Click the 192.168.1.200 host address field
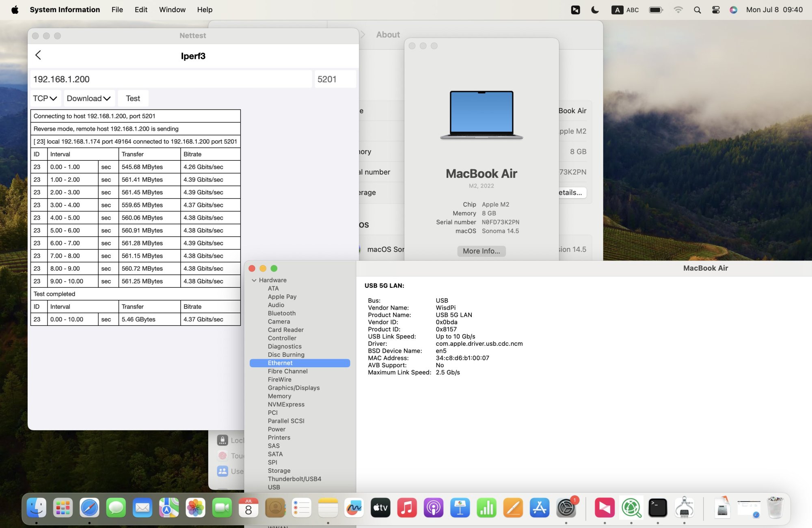The image size is (812, 528). pyautogui.click(x=171, y=79)
